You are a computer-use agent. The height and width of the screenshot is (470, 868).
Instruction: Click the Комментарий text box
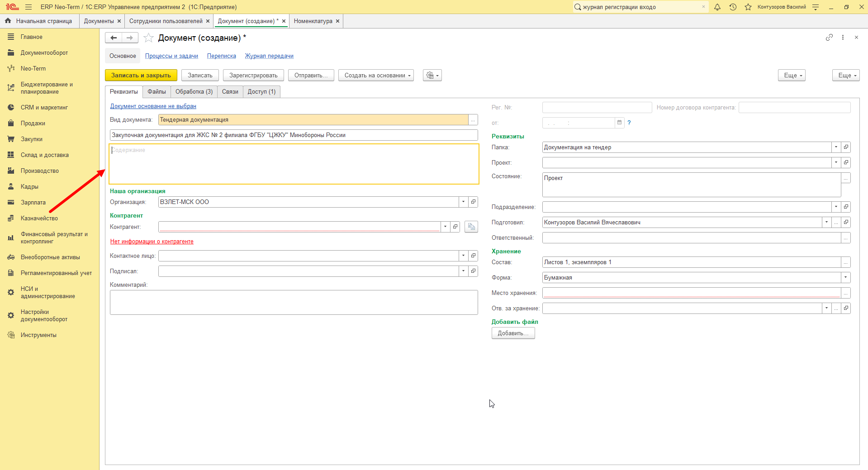[294, 302]
